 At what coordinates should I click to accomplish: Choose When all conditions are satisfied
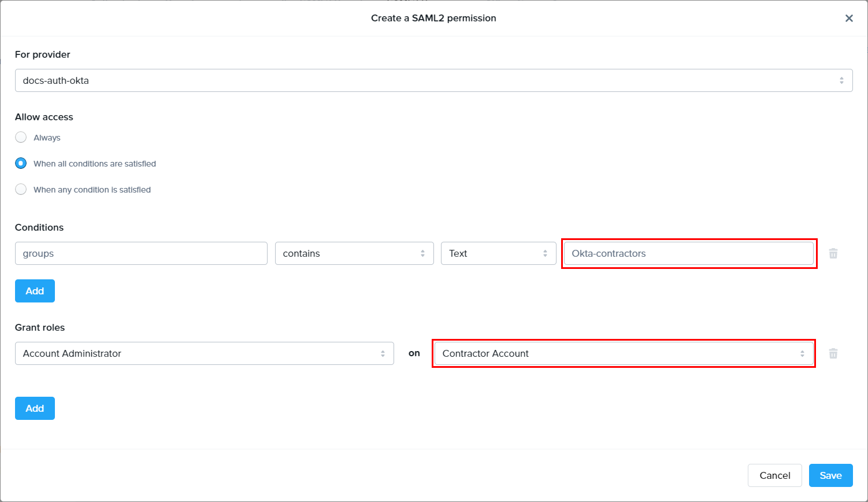(21, 164)
